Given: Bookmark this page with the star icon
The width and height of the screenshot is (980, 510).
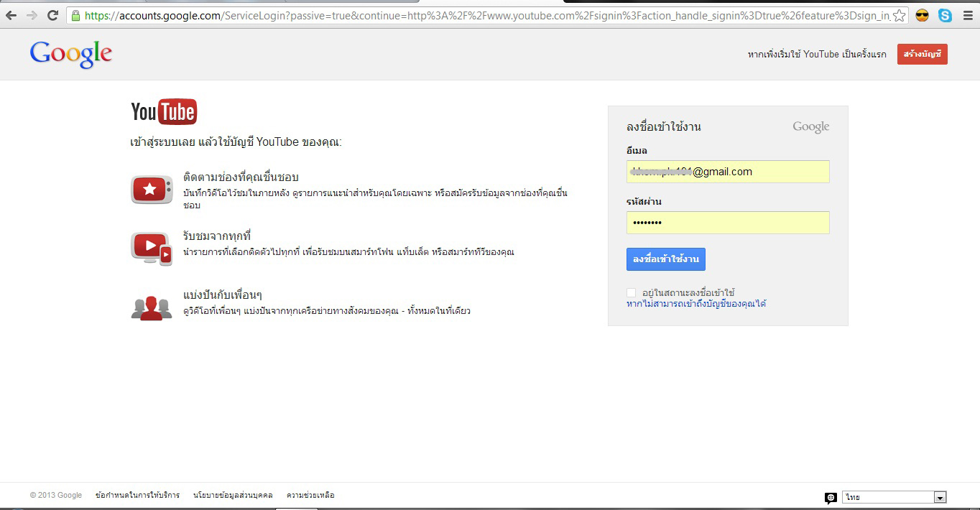Looking at the screenshot, I should pos(900,15).
